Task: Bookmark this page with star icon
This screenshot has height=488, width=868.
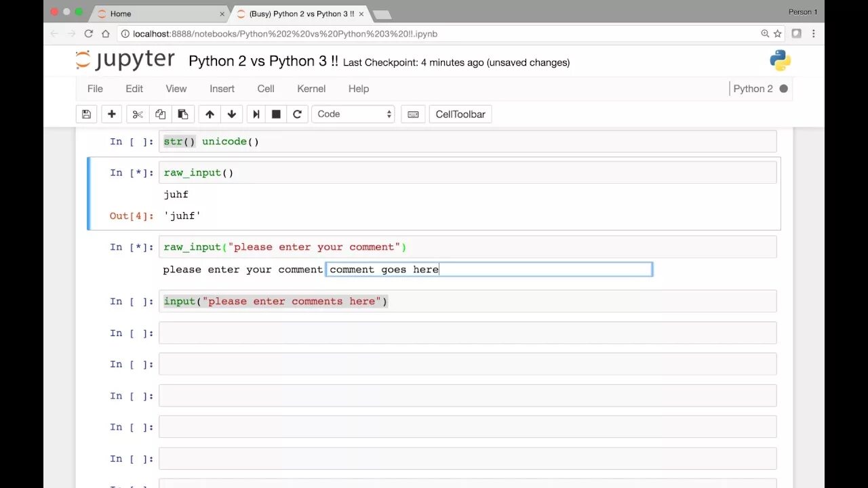Action: point(777,33)
